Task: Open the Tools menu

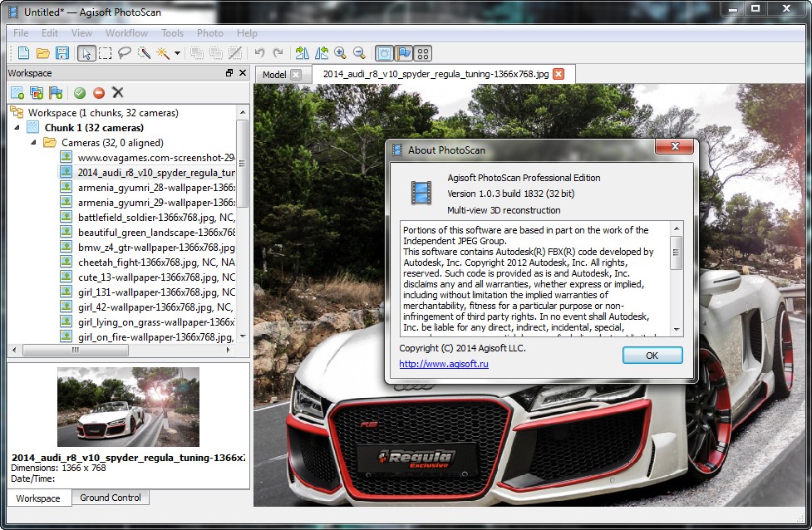Action: point(172,33)
